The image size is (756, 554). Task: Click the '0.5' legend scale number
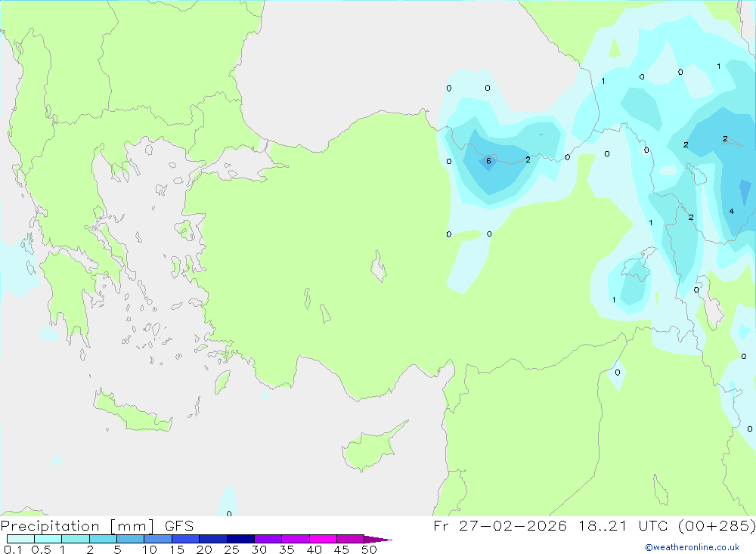41,549
